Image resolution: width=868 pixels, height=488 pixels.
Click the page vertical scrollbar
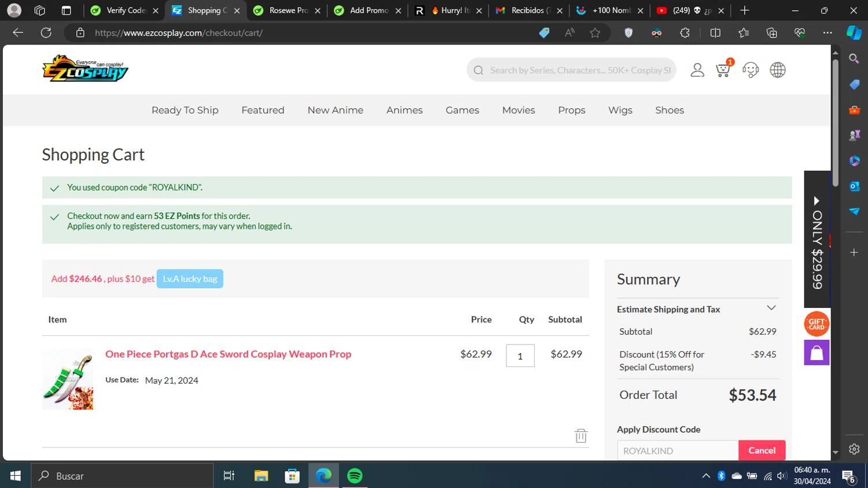(835, 122)
